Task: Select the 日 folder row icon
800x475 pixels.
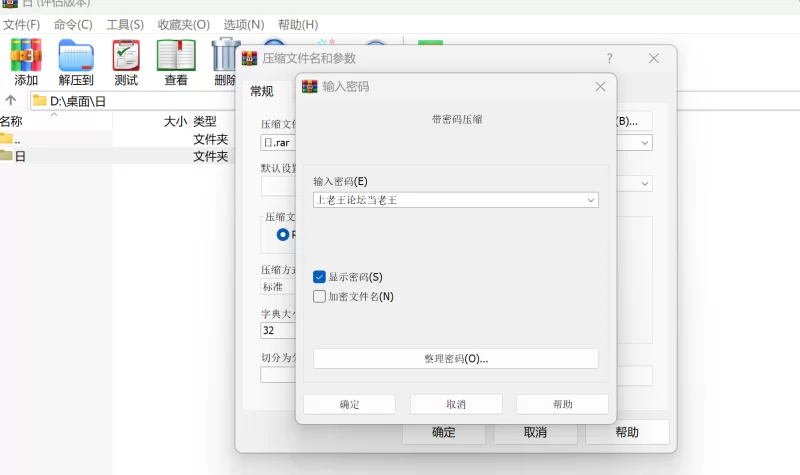Action: pyautogui.click(x=7, y=155)
